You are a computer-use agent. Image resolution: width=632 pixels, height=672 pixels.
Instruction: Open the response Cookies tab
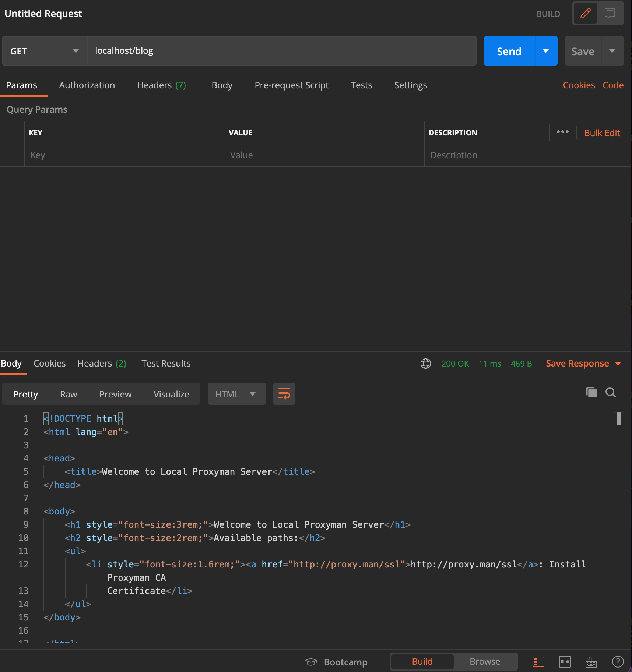point(49,364)
